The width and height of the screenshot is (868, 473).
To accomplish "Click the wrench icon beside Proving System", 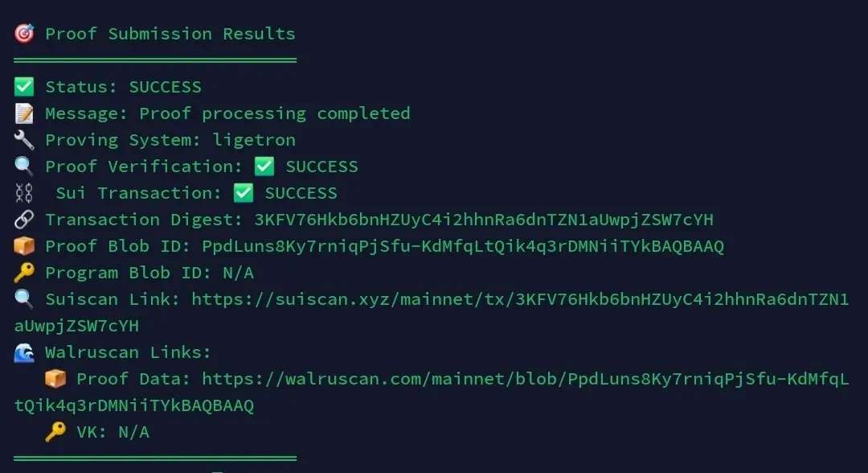I will pyautogui.click(x=24, y=140).
